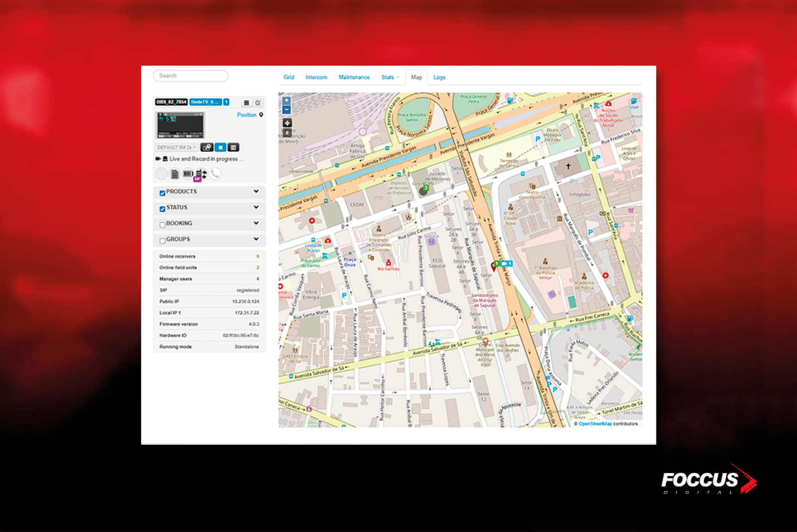Click the battery status icon

pyautogui.click(x=188, y=174)
